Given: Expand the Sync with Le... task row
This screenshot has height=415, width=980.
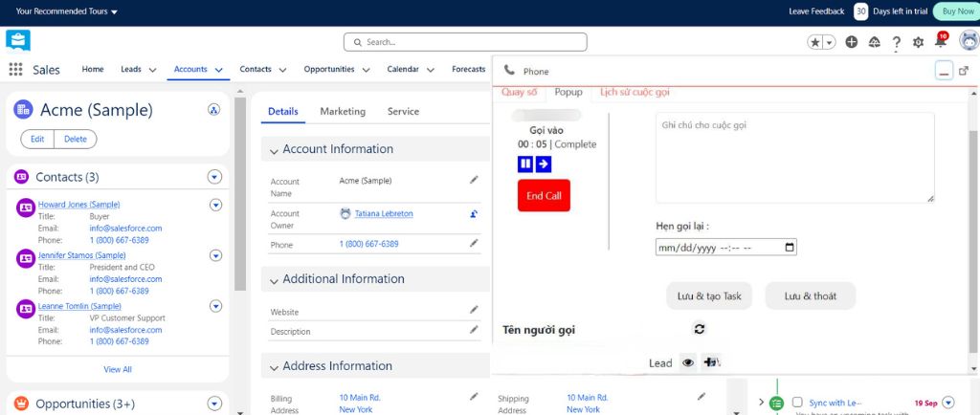Looking at the screenshot, I should click(761, 403).
